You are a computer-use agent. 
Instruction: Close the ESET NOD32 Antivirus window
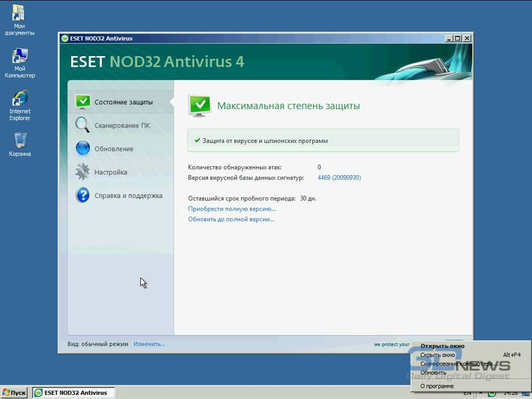click(467, 38)
